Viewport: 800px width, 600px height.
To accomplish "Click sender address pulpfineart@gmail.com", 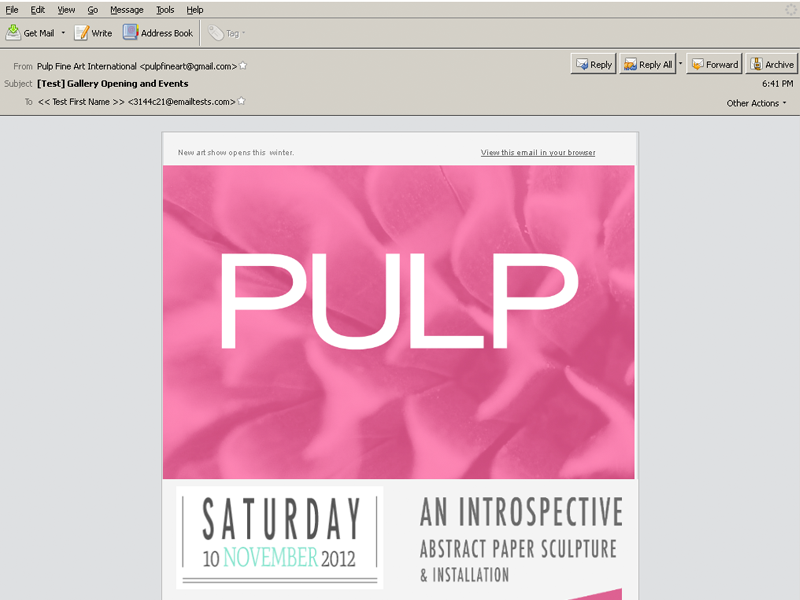I will pos(188,66).
